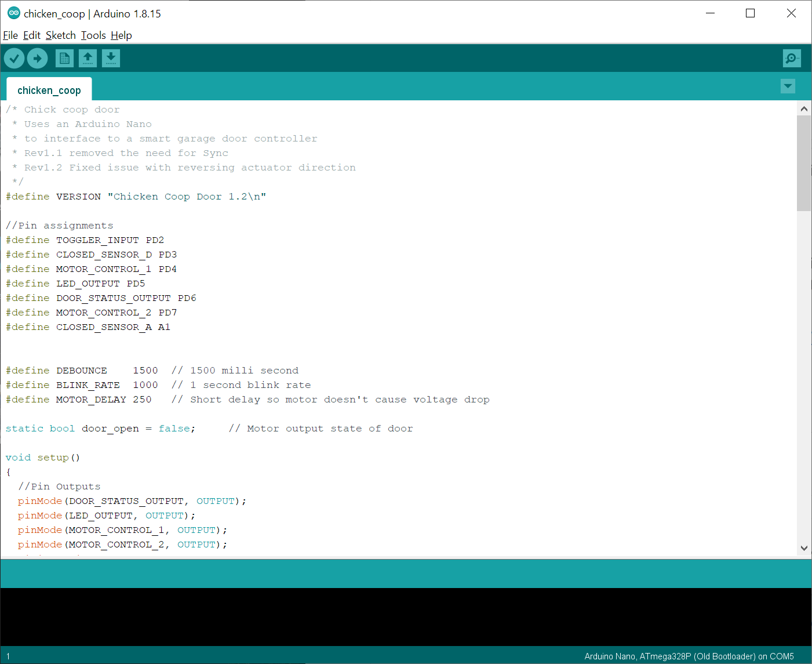Open the Help menu
The height and width of the screenshot is (664, 812).
click(121, 35)
